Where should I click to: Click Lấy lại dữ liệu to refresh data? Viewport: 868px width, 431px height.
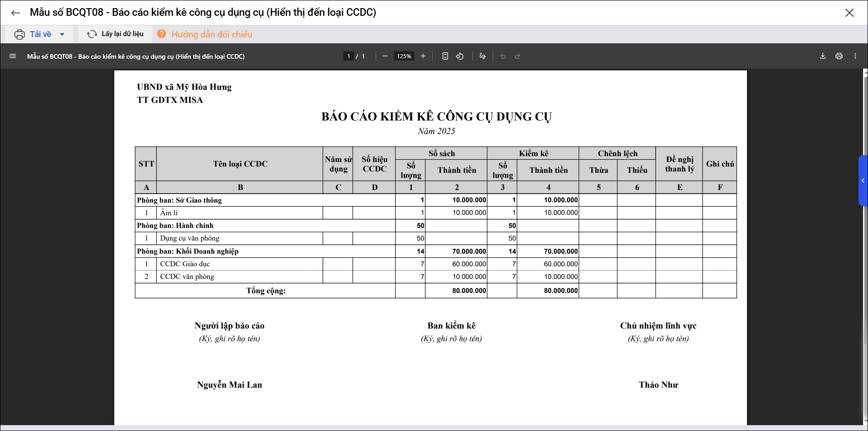(116, 34)
